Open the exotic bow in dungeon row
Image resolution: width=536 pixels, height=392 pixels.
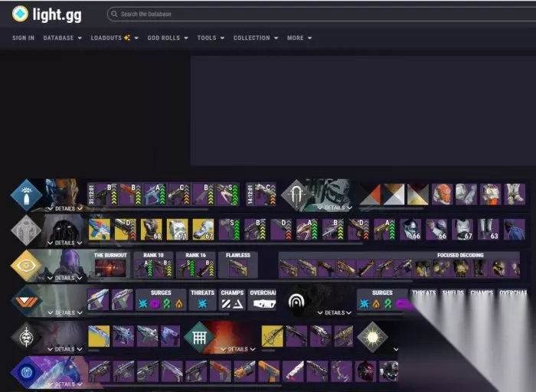[x=272, y=336]
